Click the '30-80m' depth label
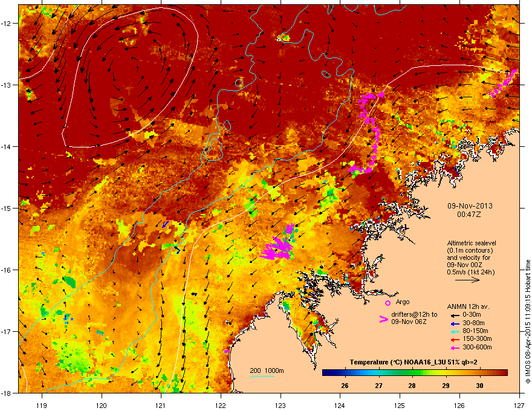The width and height of the screenshot is (532, 411). pos(473,323)
